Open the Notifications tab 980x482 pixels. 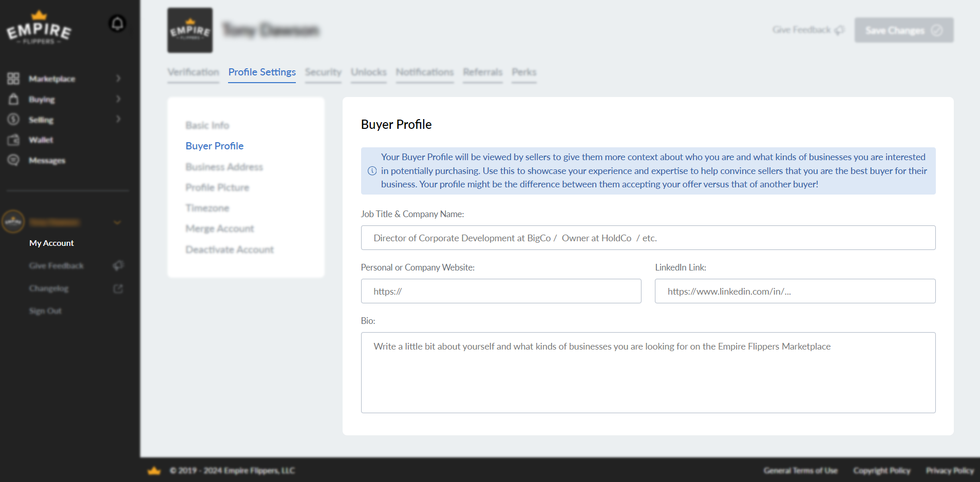tap(424, 72)
